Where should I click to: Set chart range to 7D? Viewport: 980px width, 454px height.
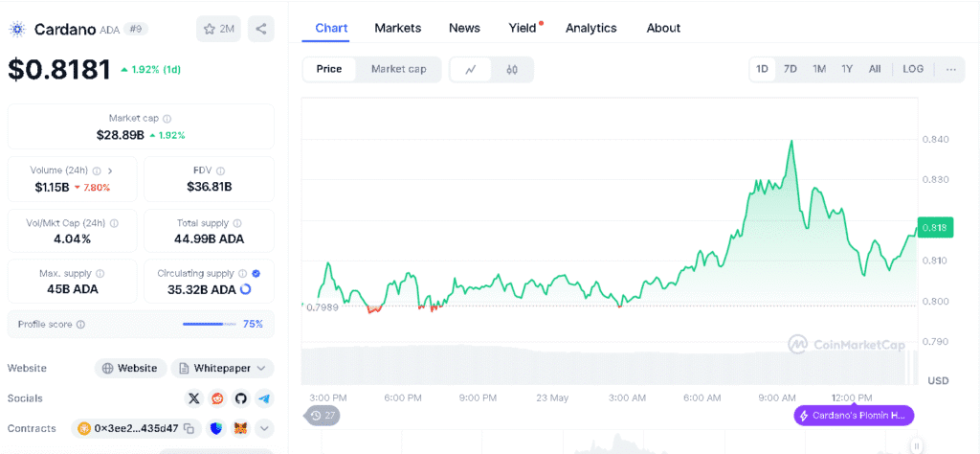pos(790,69)
